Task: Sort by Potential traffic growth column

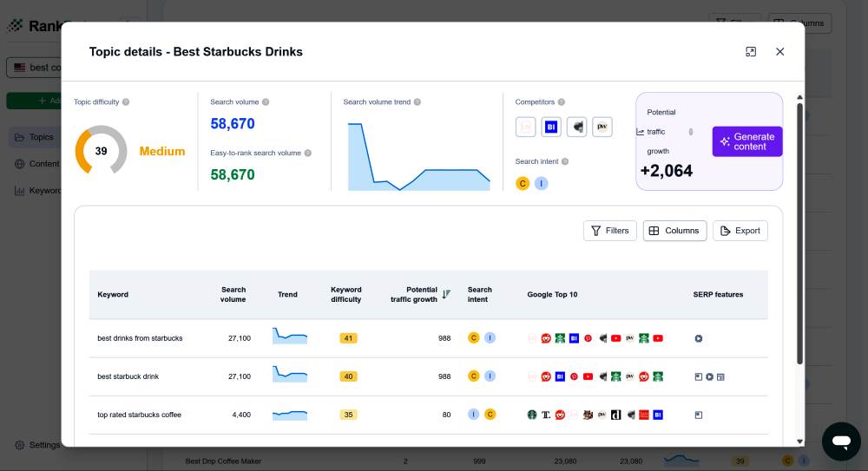Action: (x=446, y=294)
